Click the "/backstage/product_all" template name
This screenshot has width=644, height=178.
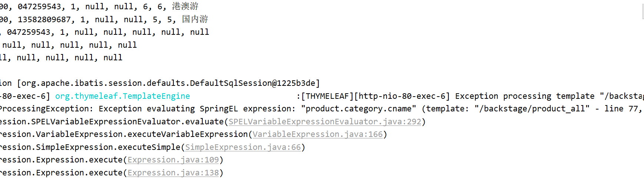532,109
